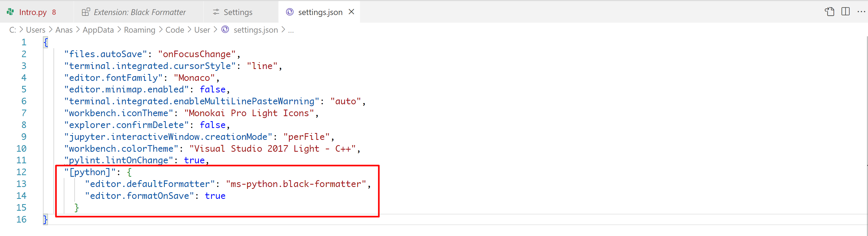Click the Split Editor Right icon
Image resolution: width=868 pixels, height=236 pixels.
click(x=845, y=12)
